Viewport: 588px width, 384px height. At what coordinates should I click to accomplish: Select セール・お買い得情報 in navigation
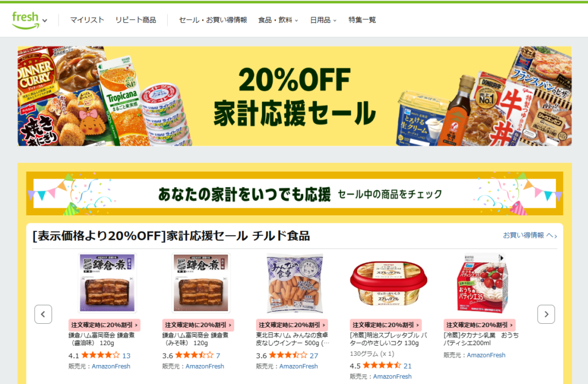coord(212,20)
